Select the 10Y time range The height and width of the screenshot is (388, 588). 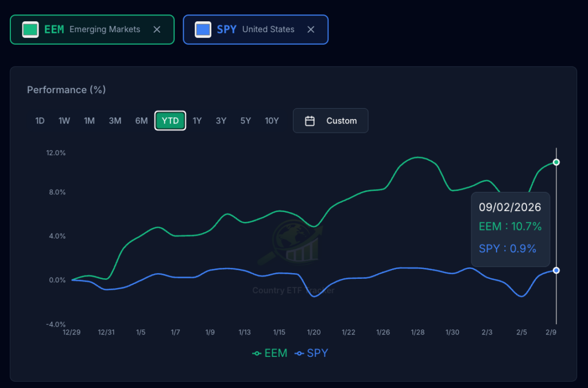tap(272, 121)
